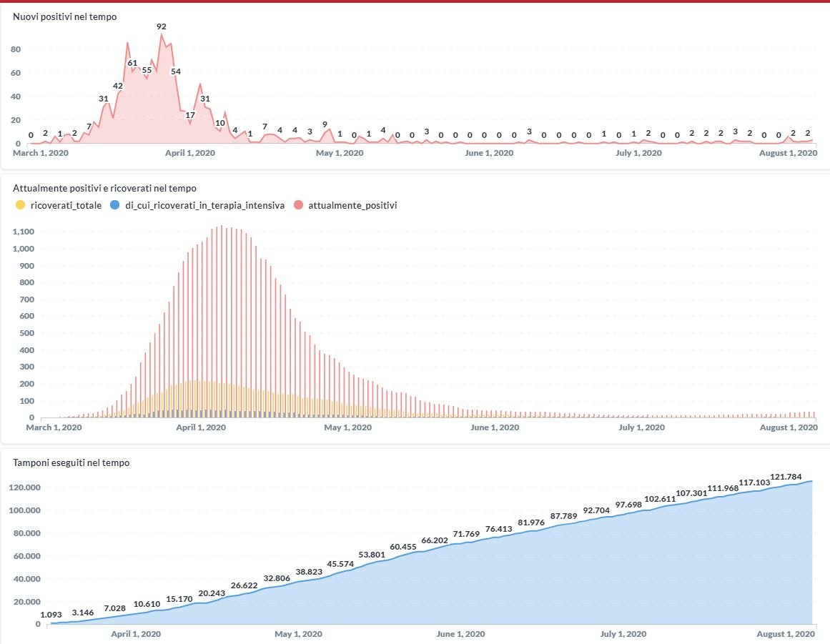Click the data label 42 on new positives
The image size is (830, 644).
point(118,86)
